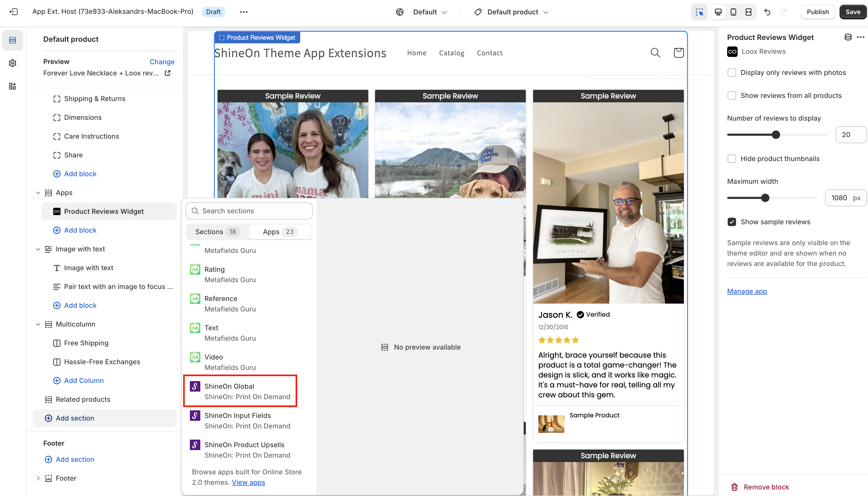Switch to the Sections tab
The image size is (868, 496).
pos(218,232)
